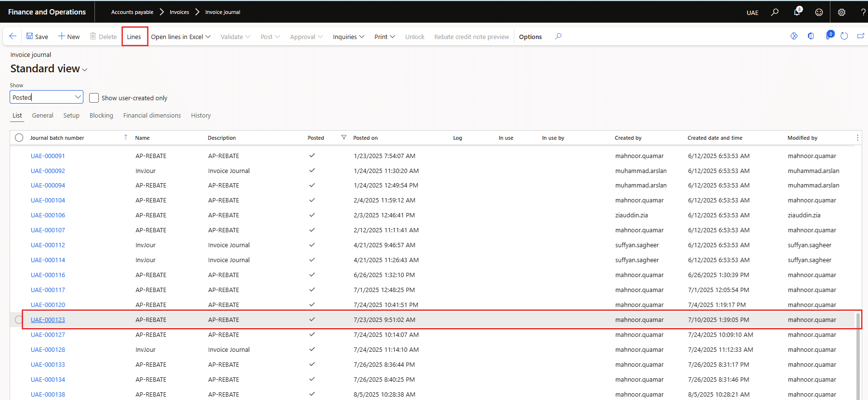Image resolution: width=868 pixels, height=400 pixels.
Task: Click the notifications bell icon
Action: [x=797, y=12]
